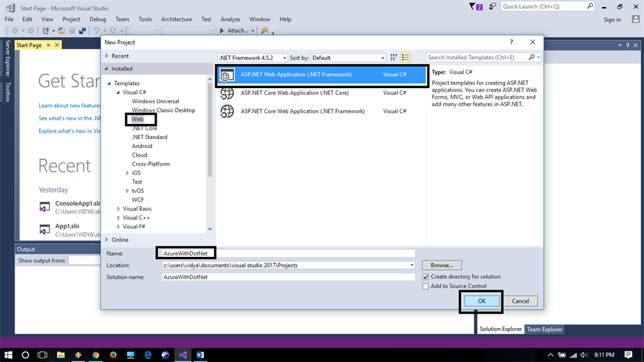Switch templates to small icons view
This screenshot has height=362, width=644.
coord(394,57)
